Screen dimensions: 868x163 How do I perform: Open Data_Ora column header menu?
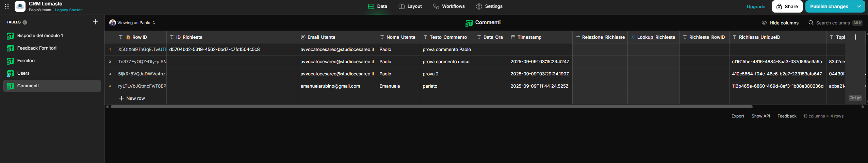pos(491,37)
